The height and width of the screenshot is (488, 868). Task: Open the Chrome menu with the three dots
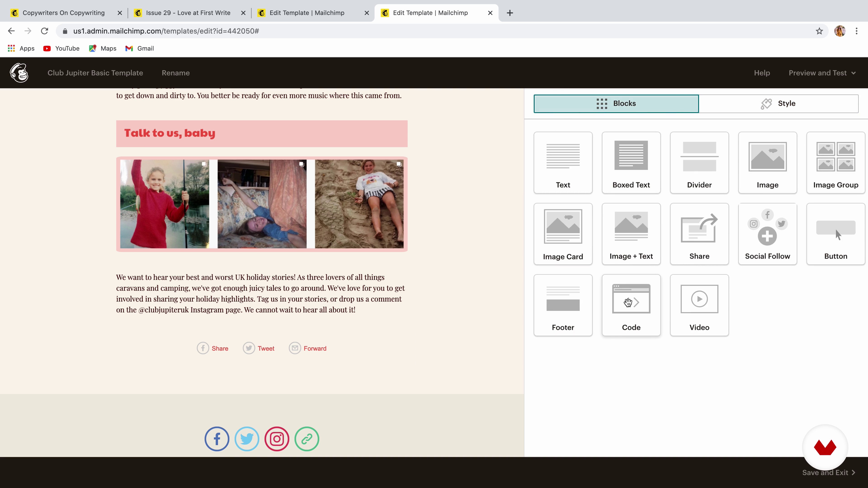(856, 31)
